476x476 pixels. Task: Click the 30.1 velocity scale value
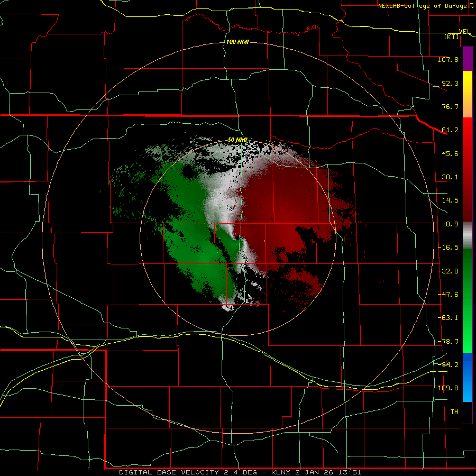click(x=450, y=177)
